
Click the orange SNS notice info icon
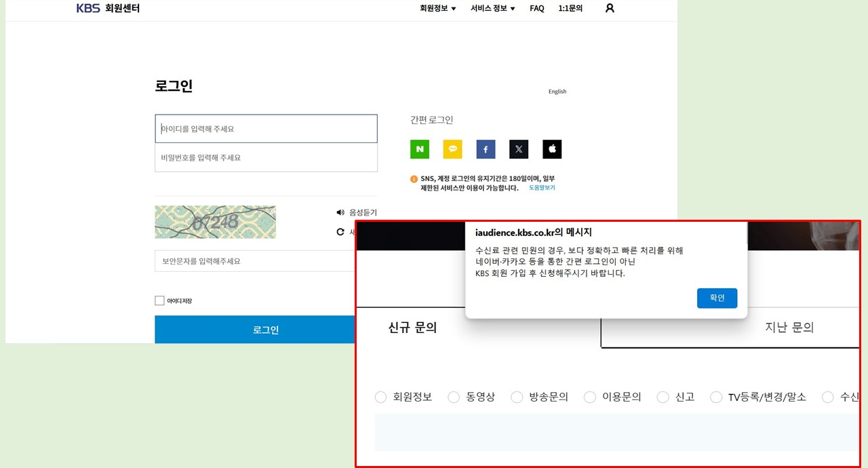coord(414,179)
